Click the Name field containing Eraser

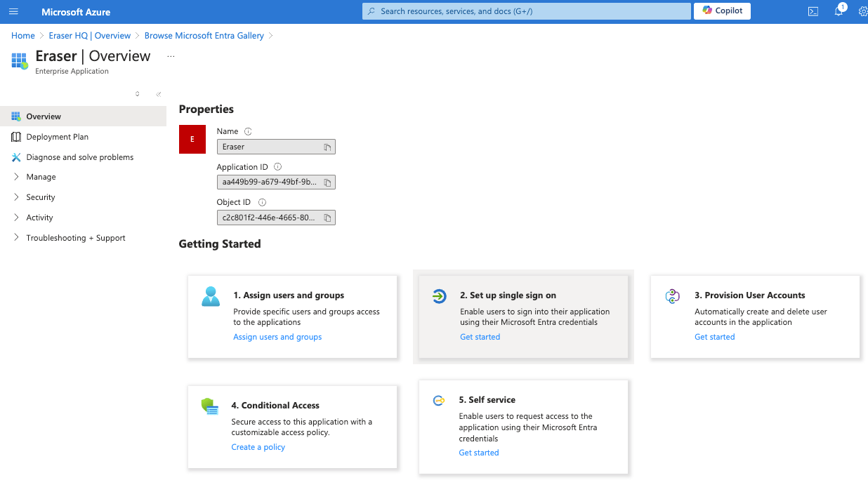[x=276, y=147]
